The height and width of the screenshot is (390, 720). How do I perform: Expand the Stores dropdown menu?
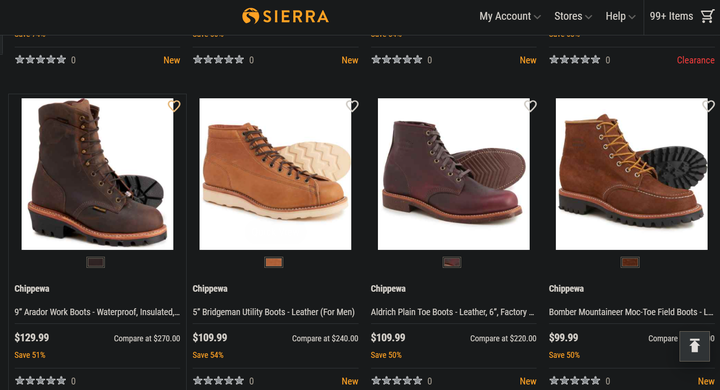pyautogui.click(x=573, y=16)
